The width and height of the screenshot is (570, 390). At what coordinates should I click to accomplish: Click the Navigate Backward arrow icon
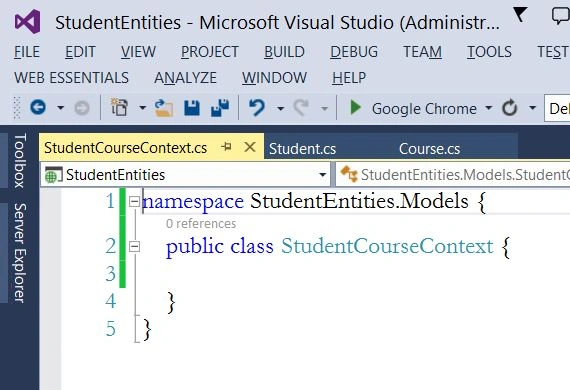38,107
